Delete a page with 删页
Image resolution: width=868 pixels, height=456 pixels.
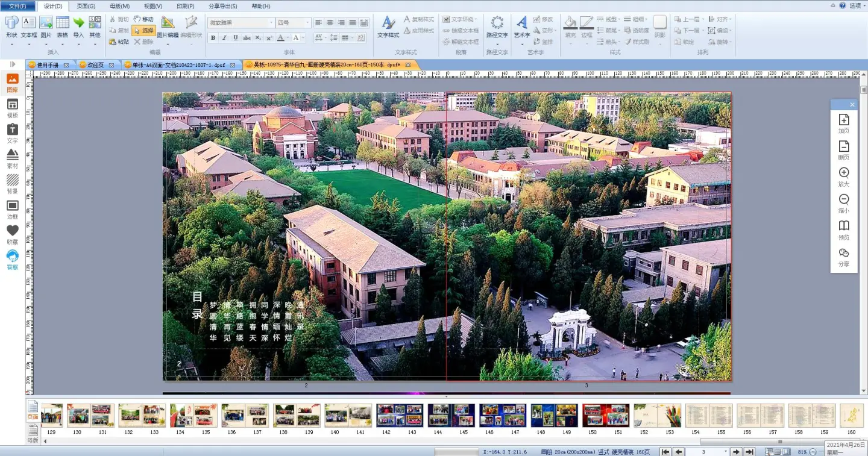tap(844, 151)
